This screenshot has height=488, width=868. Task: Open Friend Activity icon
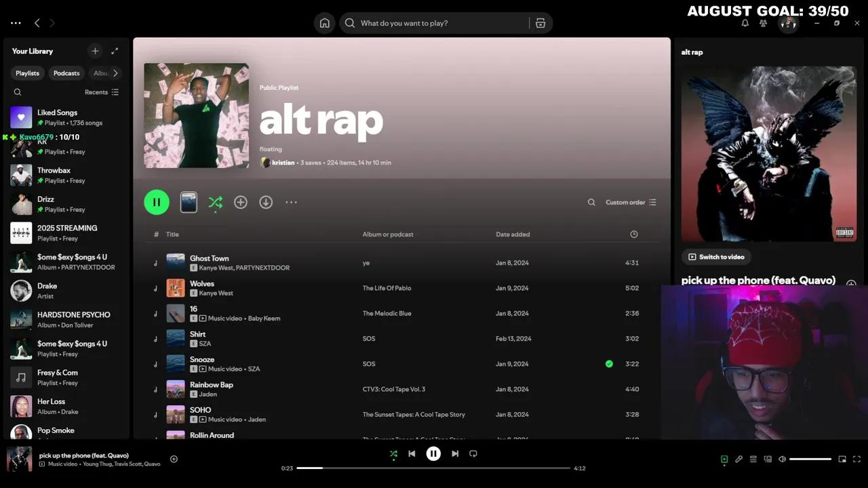764,23
